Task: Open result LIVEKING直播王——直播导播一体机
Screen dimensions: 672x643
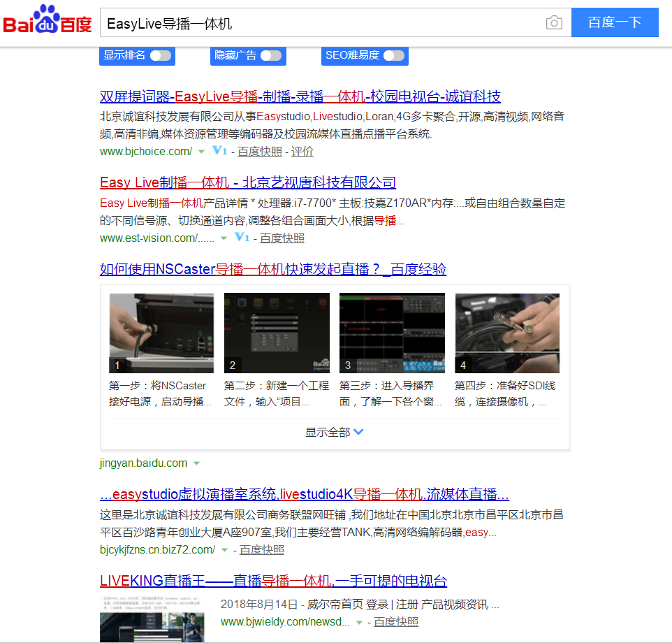Action: pyautogui.click(x=273, y=581)
